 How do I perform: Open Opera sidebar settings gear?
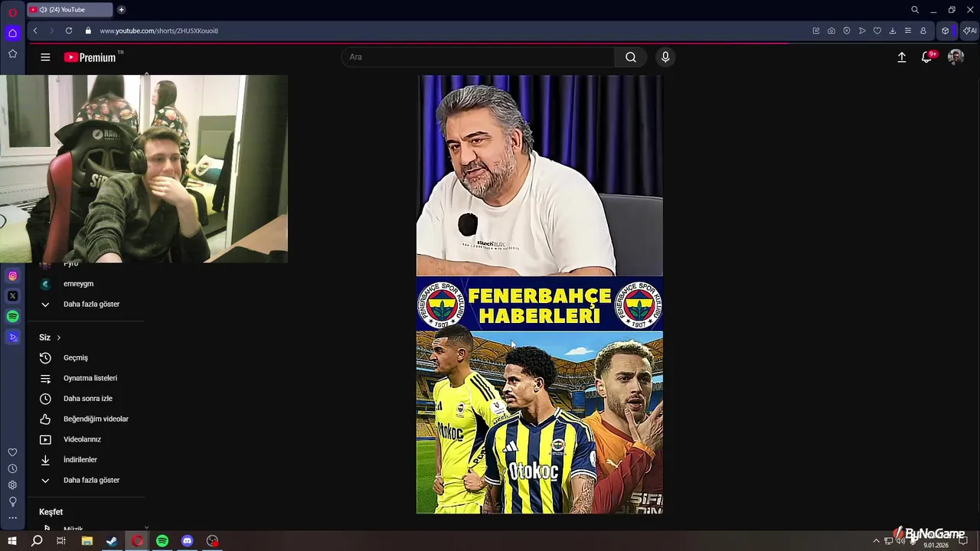pyautogui.click(x=12, y=485)
